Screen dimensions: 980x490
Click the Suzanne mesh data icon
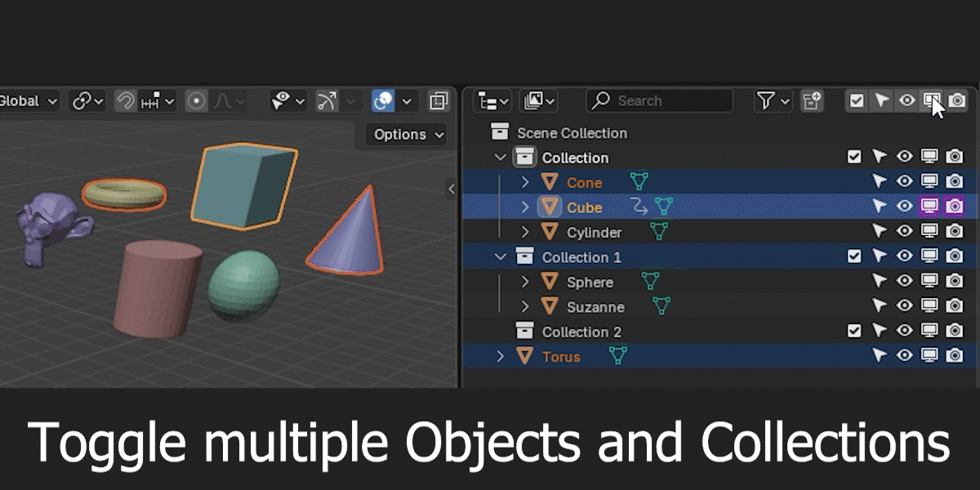pos(661,307)
